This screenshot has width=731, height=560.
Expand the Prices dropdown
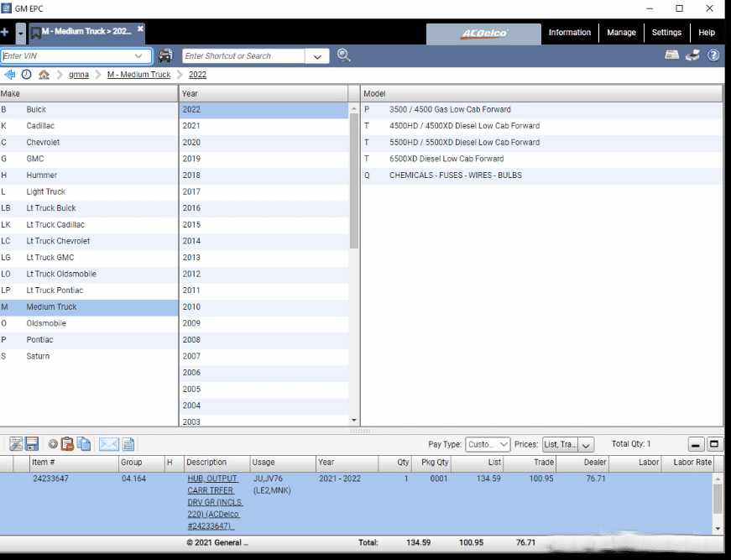[568, 444]
